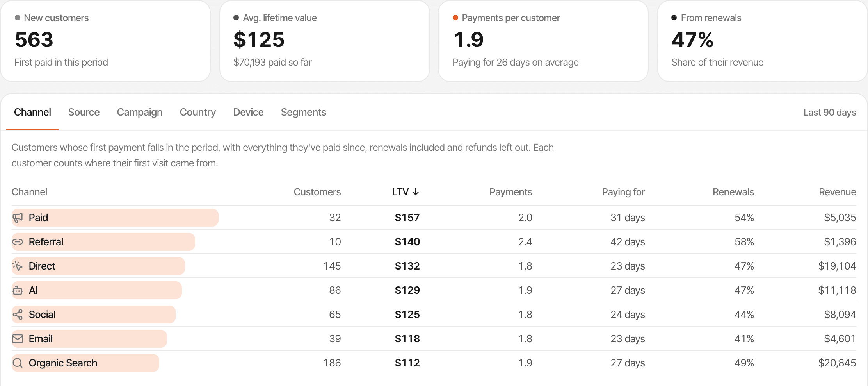Click the 145 customers value for Direct

pyautogui.click(x=332, y=266)
